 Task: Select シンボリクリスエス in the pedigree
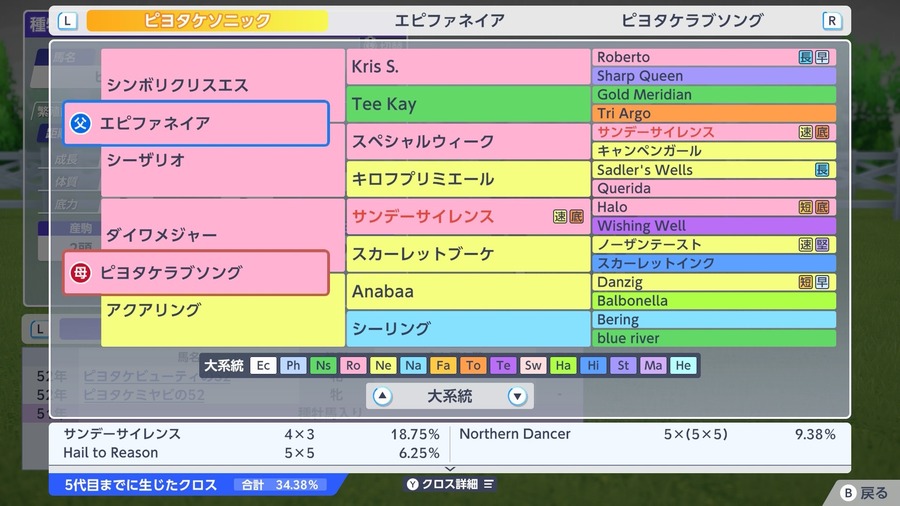point(177,85)
